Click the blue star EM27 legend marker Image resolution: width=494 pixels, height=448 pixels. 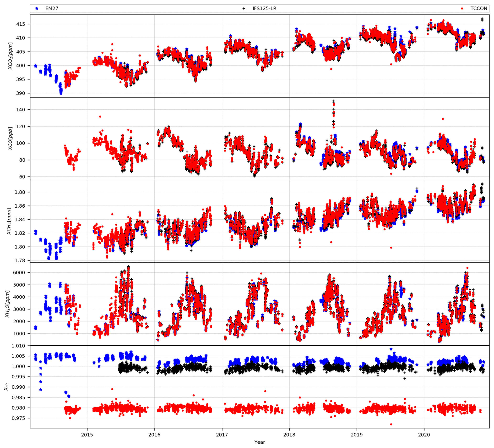37,9
